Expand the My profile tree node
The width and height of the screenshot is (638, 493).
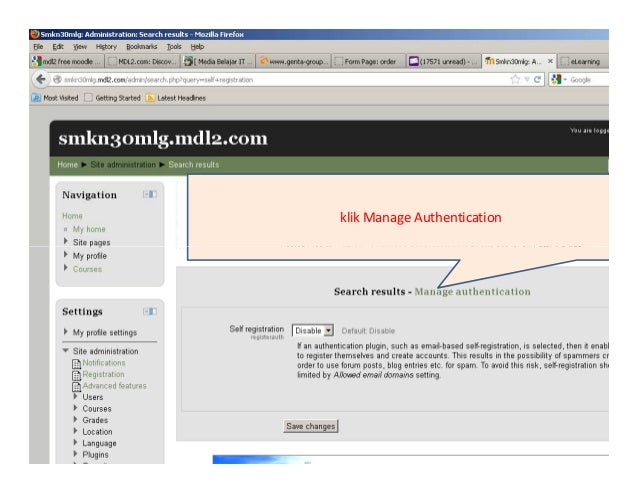click(66, 255)
